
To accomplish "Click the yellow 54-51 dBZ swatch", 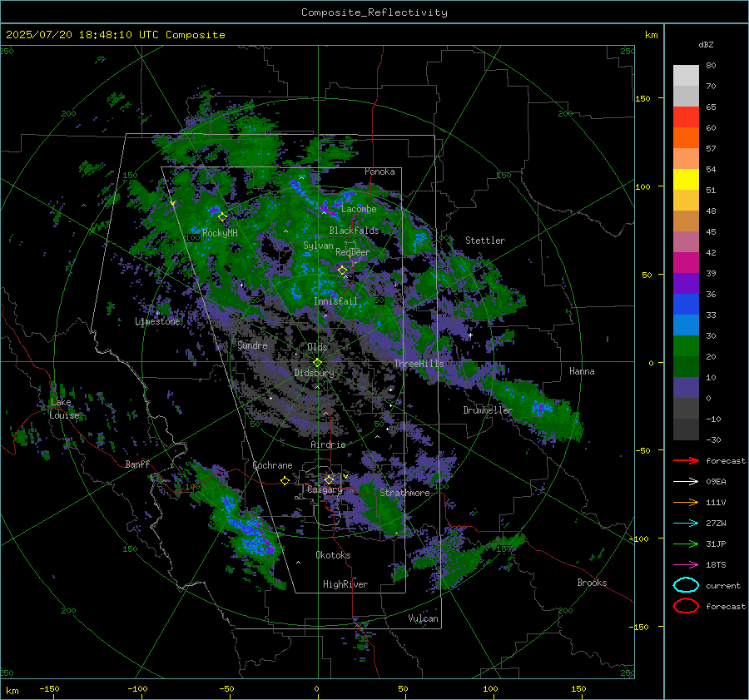I will click(686, 180).
